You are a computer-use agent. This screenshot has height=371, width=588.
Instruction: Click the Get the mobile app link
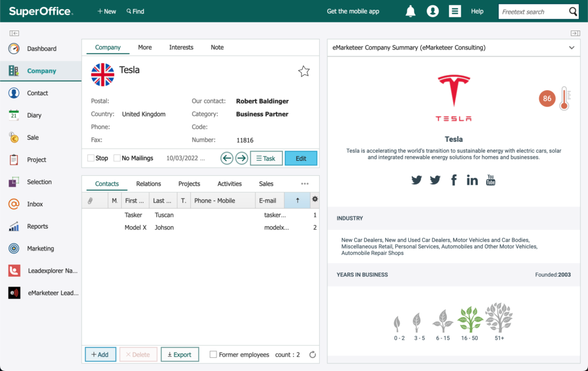(x=353, y=11)
